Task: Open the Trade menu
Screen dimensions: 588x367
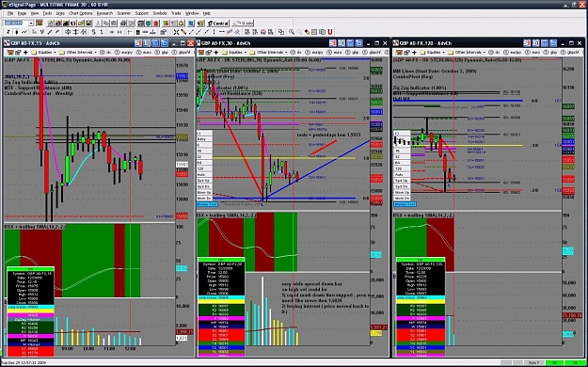Action: click(176, 13)
